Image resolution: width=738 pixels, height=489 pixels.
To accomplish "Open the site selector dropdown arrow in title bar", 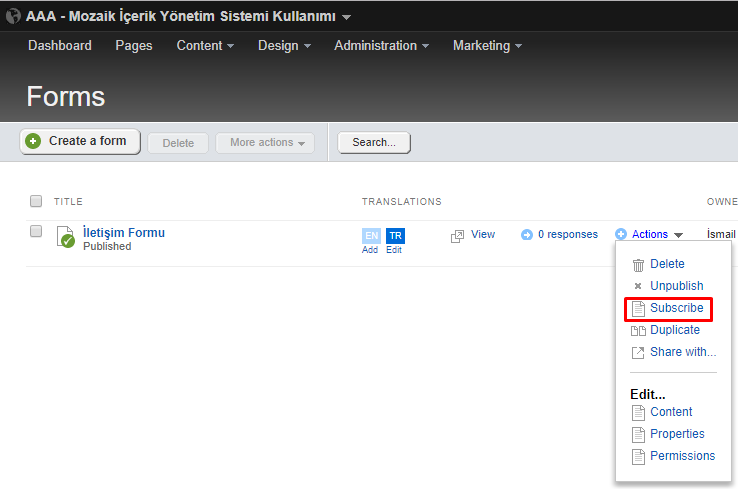I will pos(346,17).
